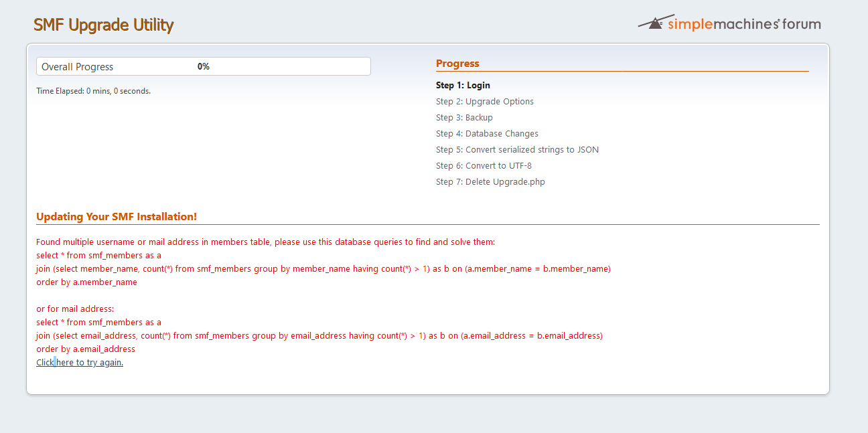Viewport: 868px width, 433px height.
Task: Click the '0%' progress value
Action: click(x=204, y=67)
